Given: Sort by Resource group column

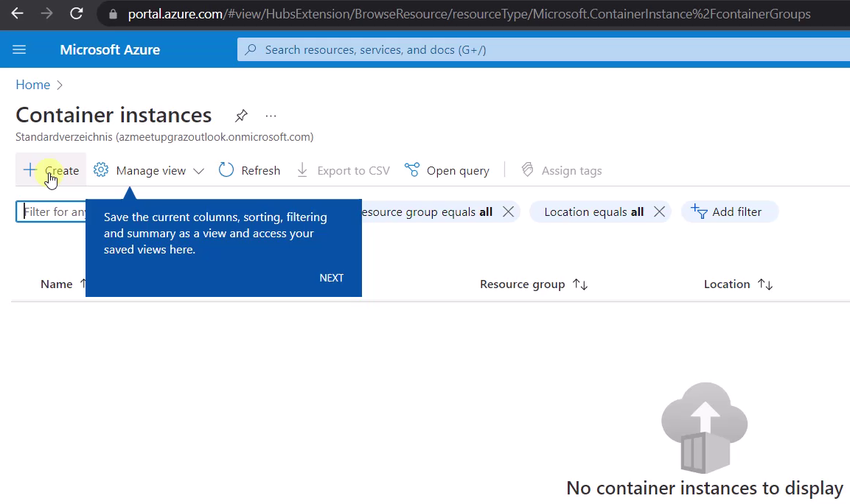Looking at the screenshot, I should tap(522, 284).
